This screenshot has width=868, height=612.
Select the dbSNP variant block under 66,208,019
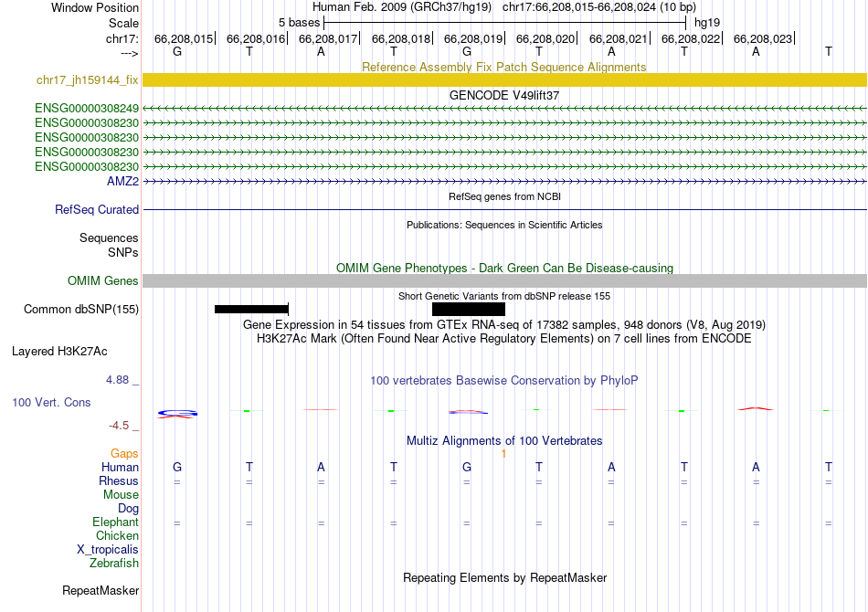(x=469, y=310)
